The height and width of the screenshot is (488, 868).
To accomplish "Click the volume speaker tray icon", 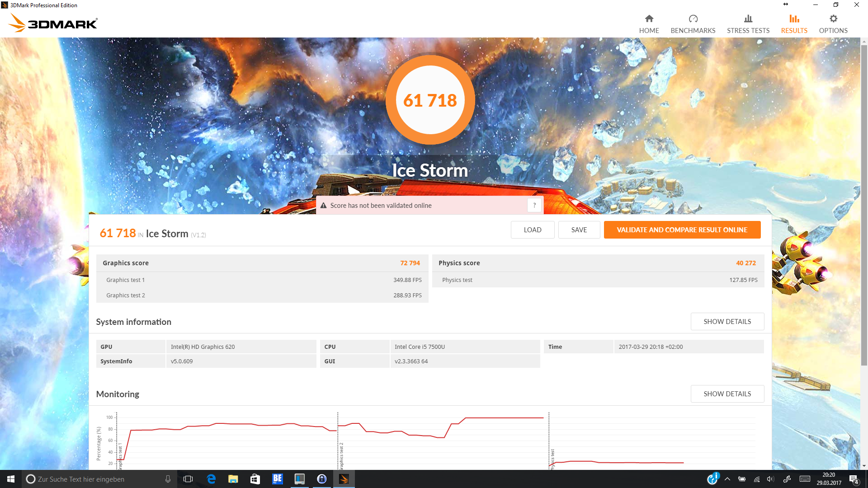I will click(770, 479).
